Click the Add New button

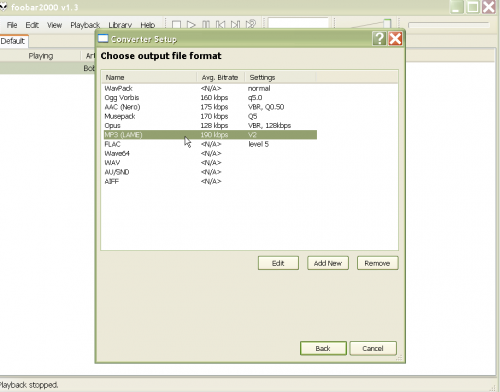click(328, 263)
